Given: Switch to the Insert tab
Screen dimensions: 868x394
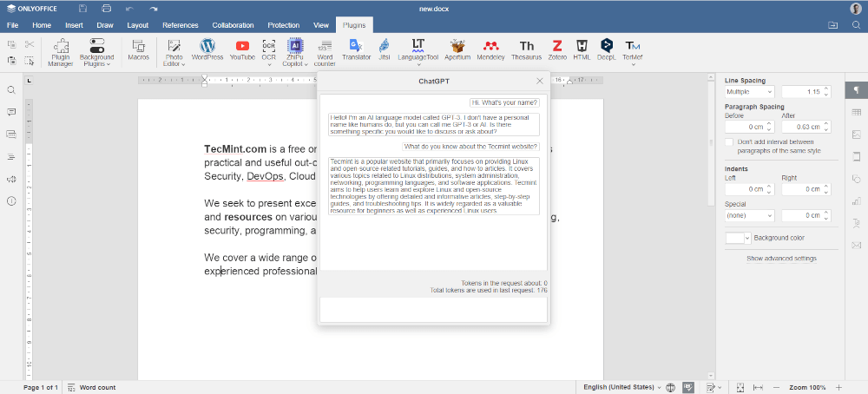Looking at the screenshot, I should click(x=74, y=25).
